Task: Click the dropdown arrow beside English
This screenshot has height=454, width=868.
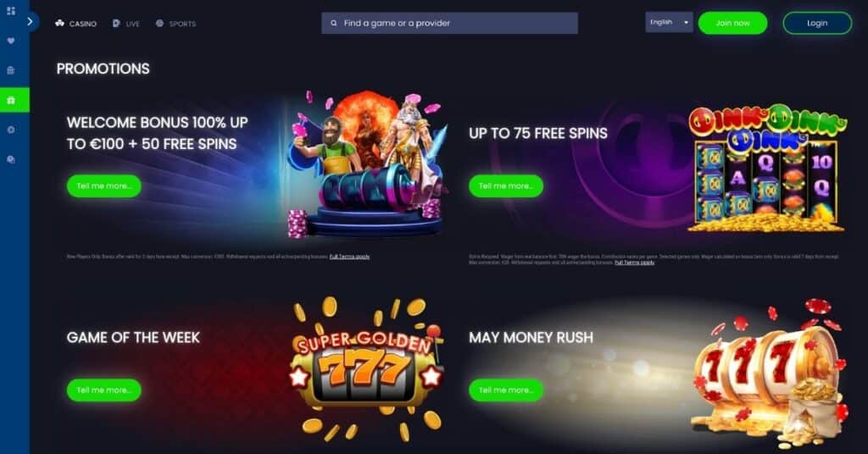Action: tap(686, 23)
